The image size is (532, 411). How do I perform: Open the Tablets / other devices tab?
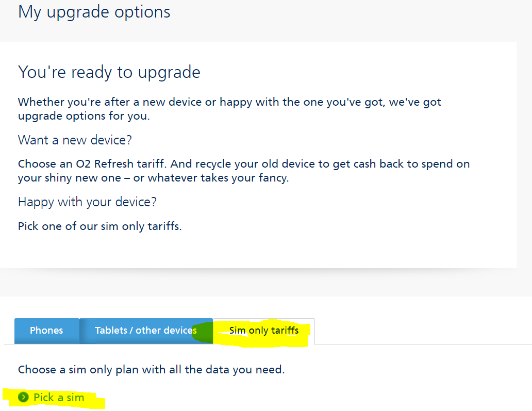tap(146, 331)
